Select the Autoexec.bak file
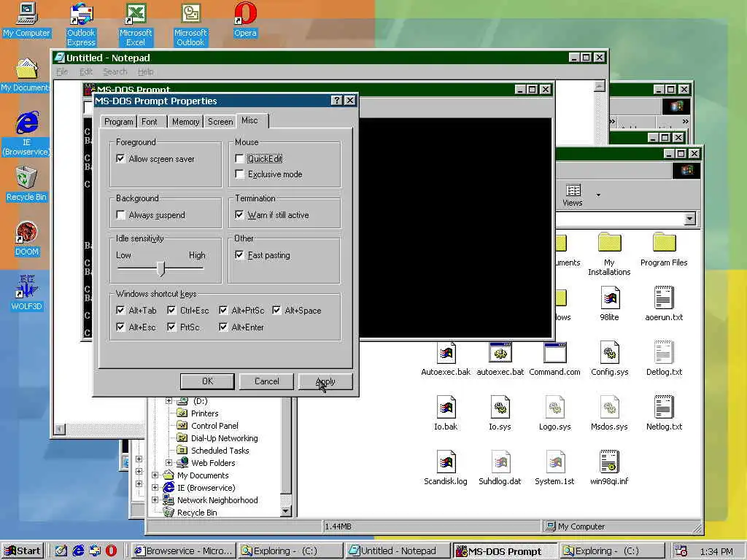 click(x=446, y=359)
